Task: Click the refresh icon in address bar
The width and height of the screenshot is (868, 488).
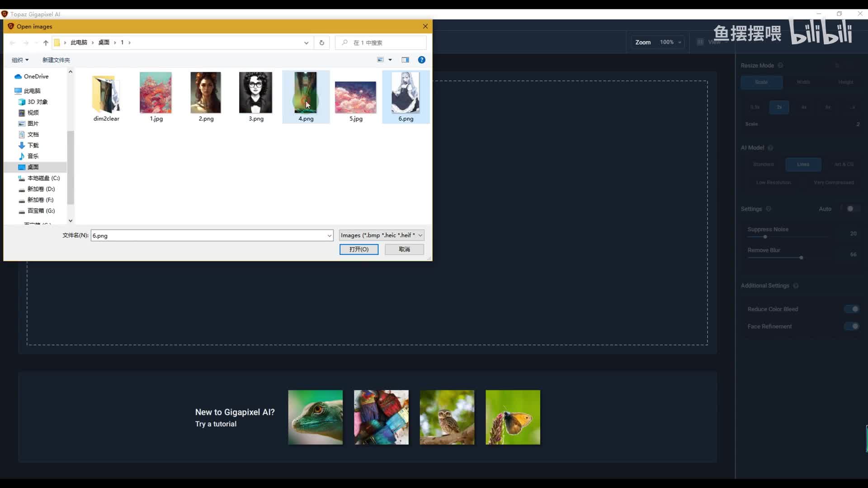Action: (321, 42)
